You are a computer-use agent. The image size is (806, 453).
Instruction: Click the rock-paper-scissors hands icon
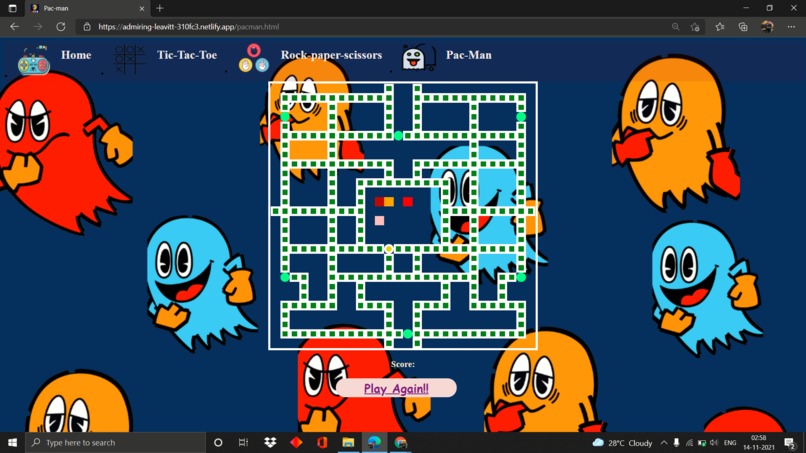point(253,58)
